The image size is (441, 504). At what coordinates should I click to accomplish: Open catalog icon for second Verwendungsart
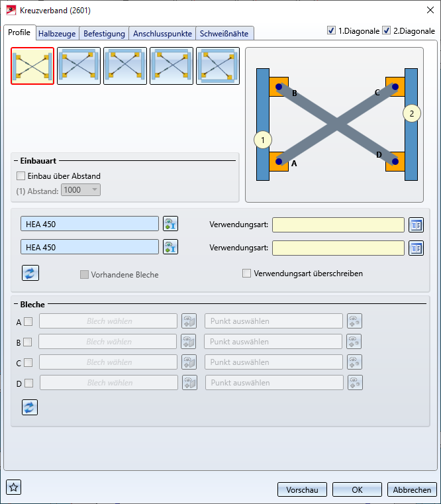tap(416, 248)
